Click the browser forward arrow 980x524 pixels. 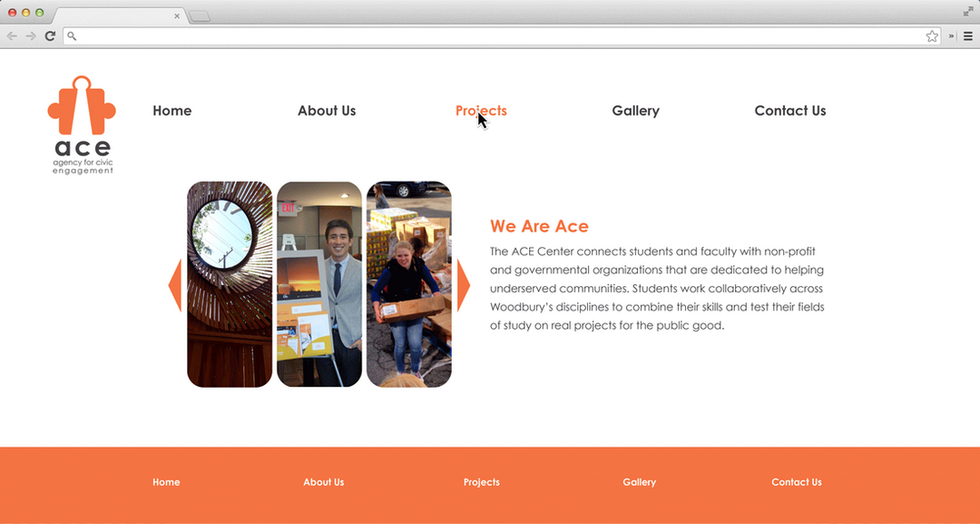tap(31, 36)
